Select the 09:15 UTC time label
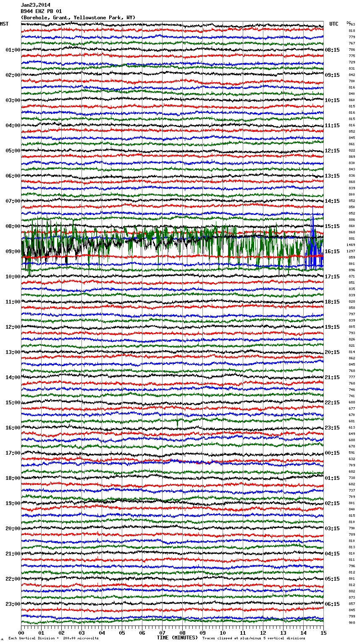Viewport: 357px width, 644px height. 332,75
